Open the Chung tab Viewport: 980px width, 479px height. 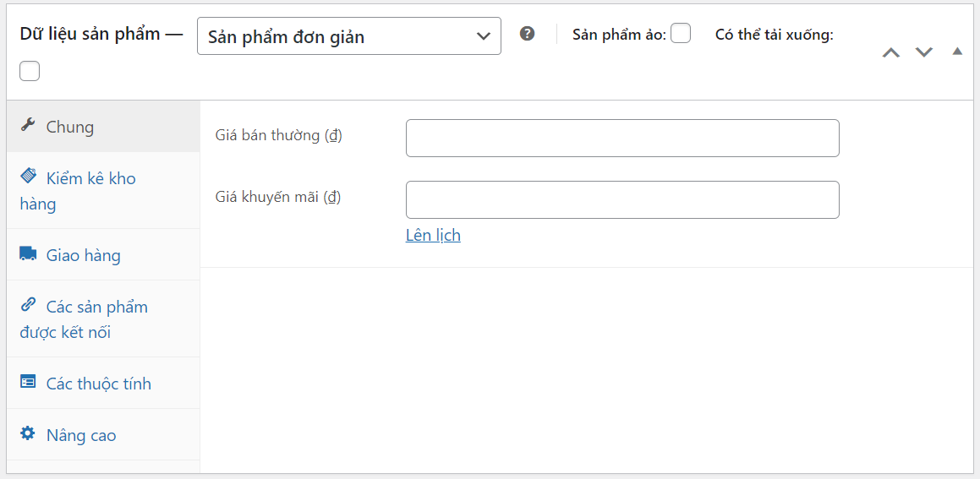click(x=104, y=126)
